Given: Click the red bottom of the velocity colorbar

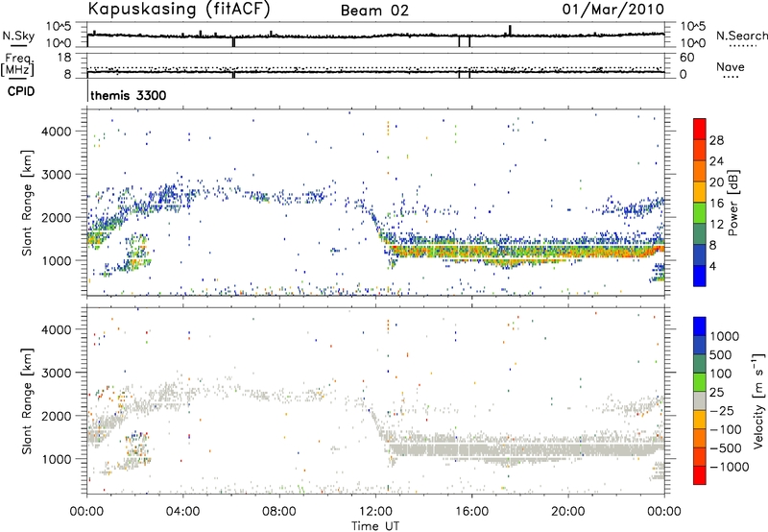Looking at the screenshot, I should tap(700, 475).
